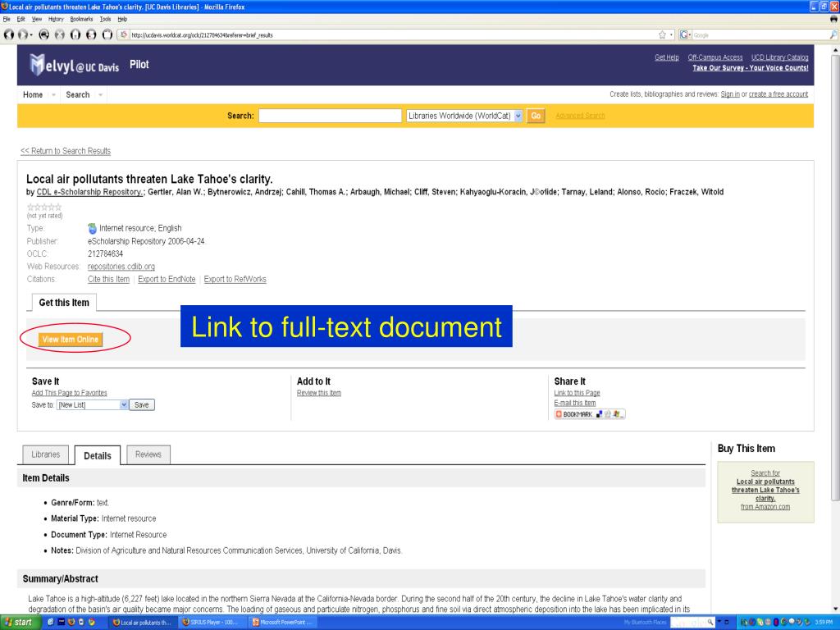Click the taskbar desk search magnifier
Screen dimensions: 840x630
pyautogui.click(x=710, y=622)
